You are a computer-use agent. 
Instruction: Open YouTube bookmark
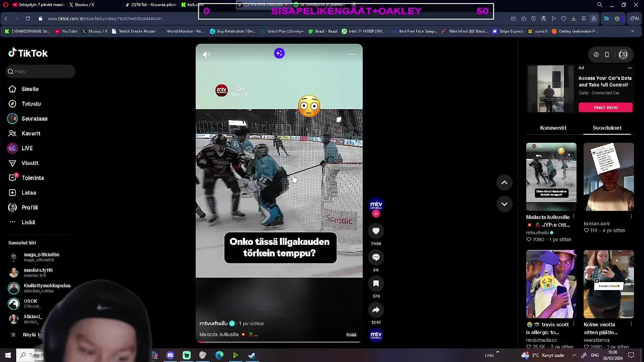click(x=66, y=31)
